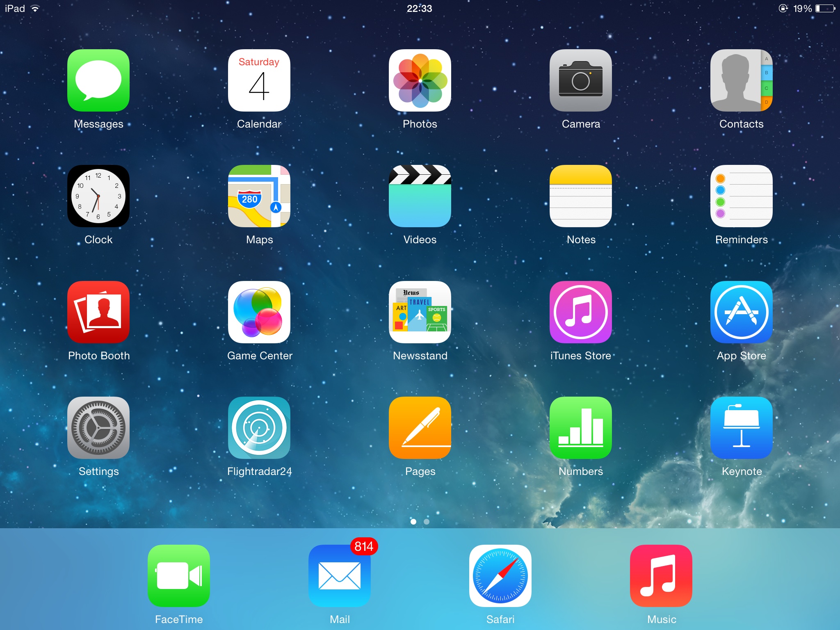Launch the Music app in the dock
The image size is (840, 630).
click(x=661, y=575)
